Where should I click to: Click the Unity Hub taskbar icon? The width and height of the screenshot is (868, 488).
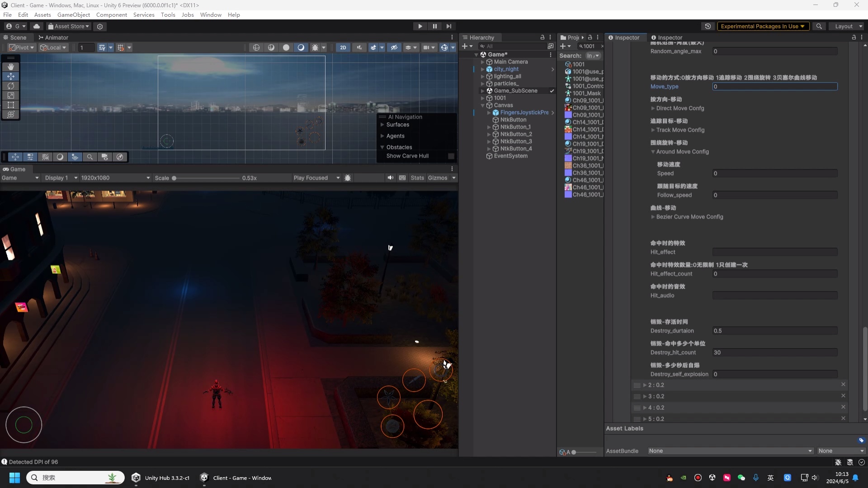point(136,478)
